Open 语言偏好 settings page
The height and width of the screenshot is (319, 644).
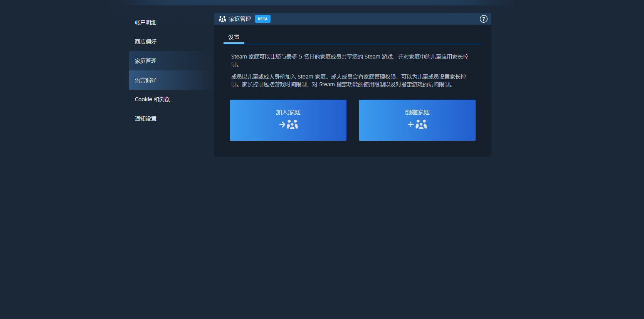146,80
